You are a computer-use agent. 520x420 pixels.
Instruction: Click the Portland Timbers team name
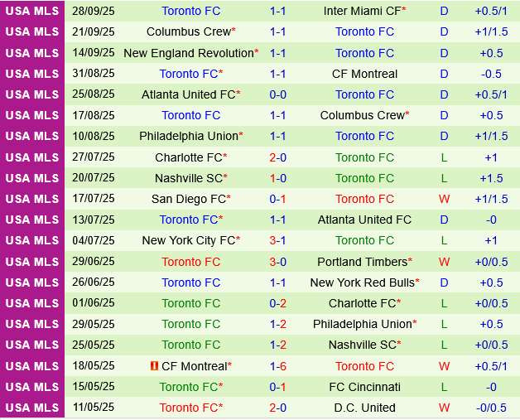coord(362,262)
